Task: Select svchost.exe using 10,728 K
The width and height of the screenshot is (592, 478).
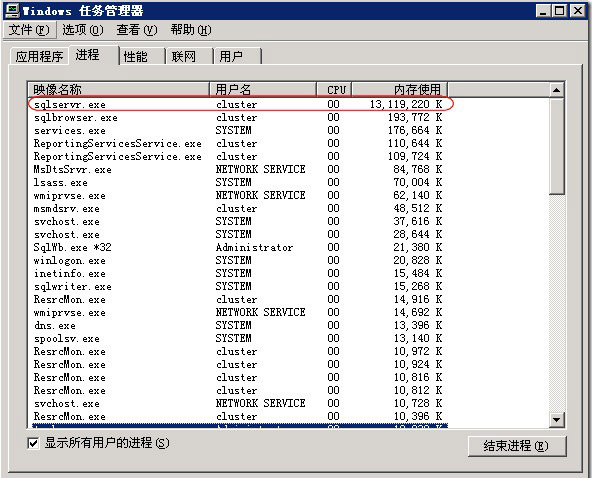Action: pos(238,403)
